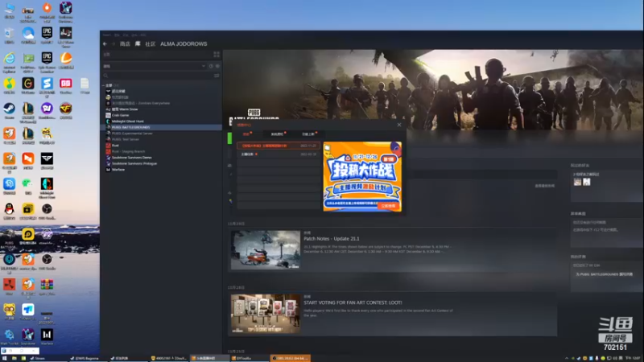Open Midnight Ghost Hunt desktop shortcut
644x362 pixels.
(x=47, y=184)
